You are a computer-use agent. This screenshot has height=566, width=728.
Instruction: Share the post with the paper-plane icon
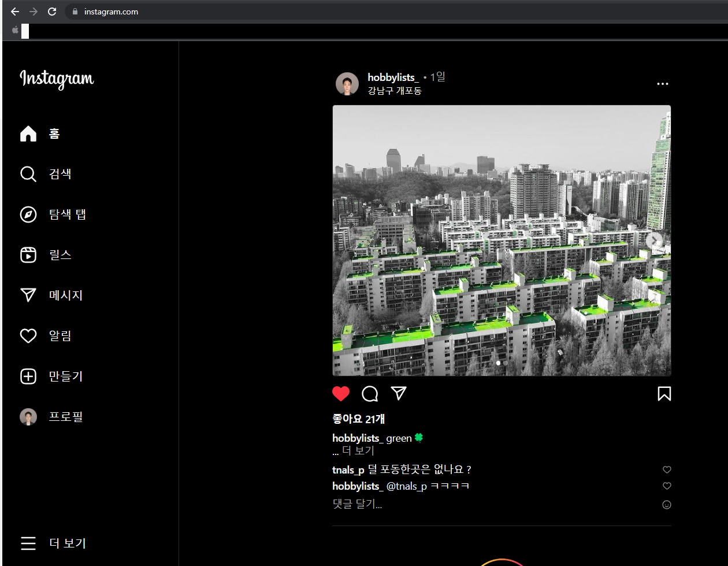pos(399,394)
